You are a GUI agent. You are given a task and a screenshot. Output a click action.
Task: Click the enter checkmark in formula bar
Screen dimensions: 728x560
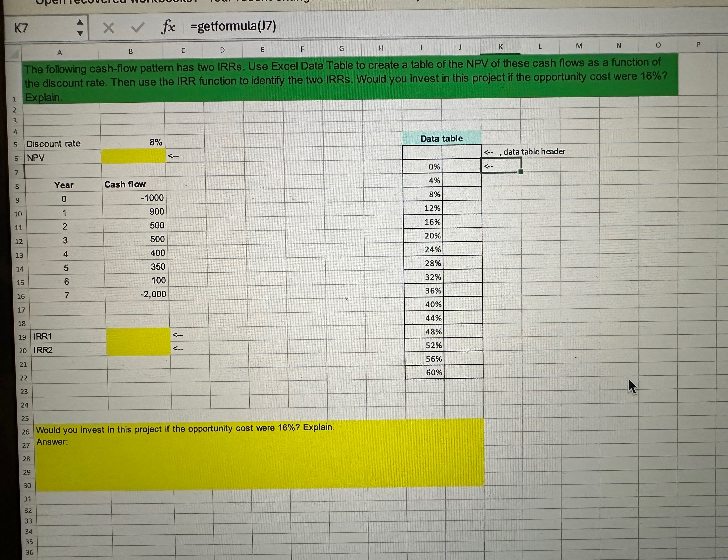137,28
